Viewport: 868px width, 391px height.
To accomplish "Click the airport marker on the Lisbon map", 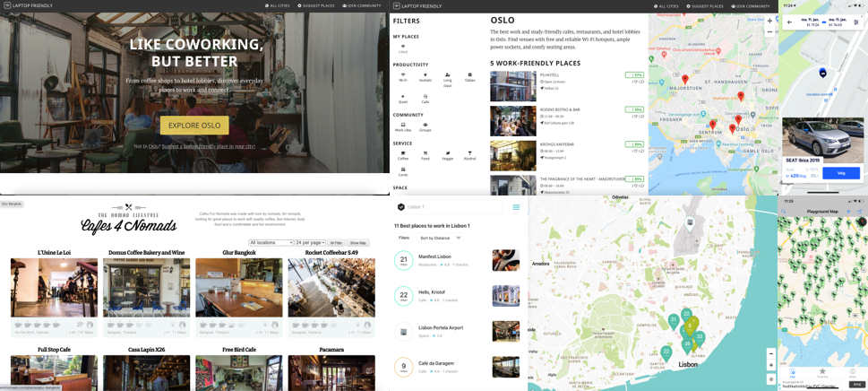I will [x=691, y=223].
